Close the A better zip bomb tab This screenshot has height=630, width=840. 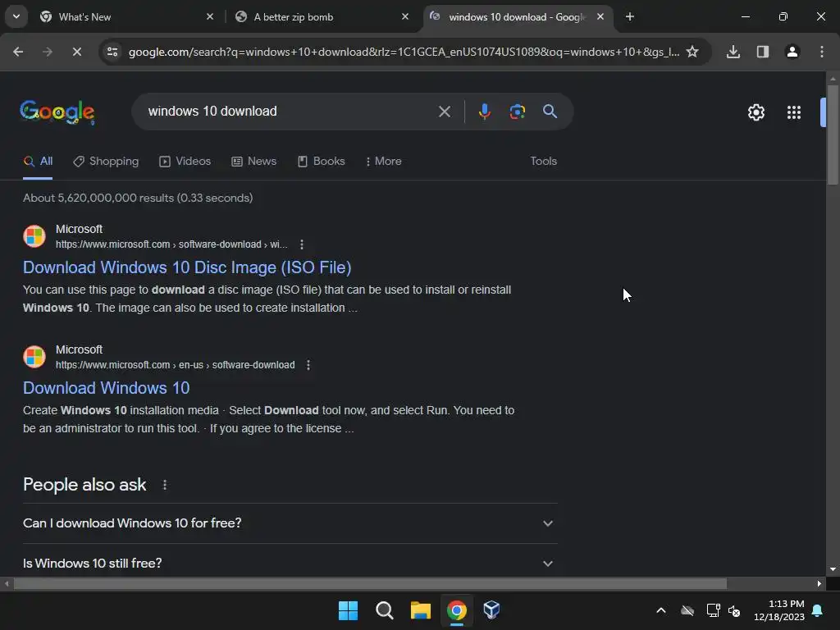click(405, 16)
